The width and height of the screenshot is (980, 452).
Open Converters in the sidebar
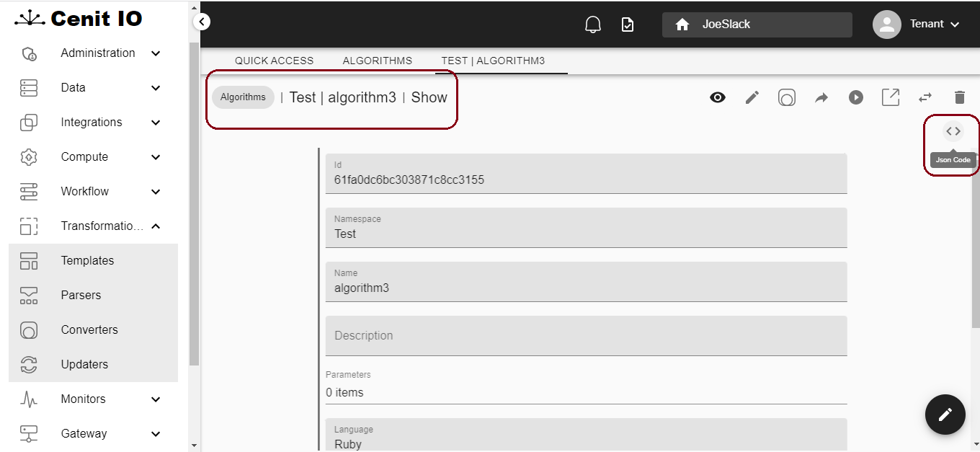[x=93, y=330]
